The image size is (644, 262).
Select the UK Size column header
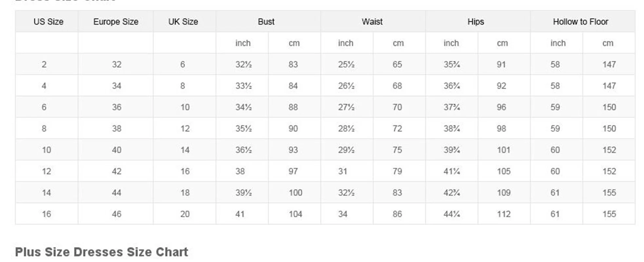point(183,22)
